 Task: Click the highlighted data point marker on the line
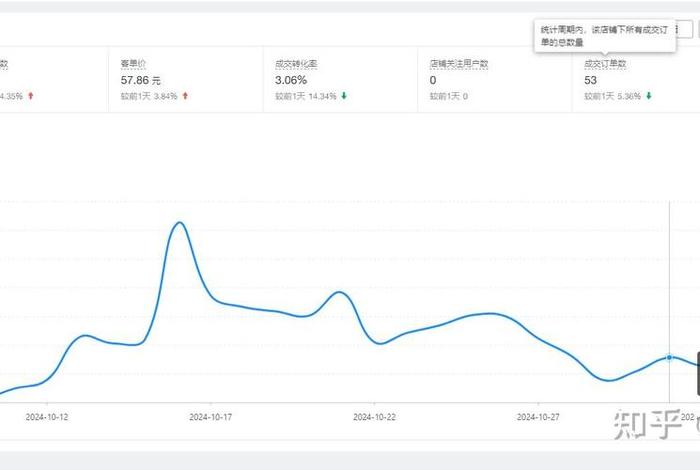669,356
